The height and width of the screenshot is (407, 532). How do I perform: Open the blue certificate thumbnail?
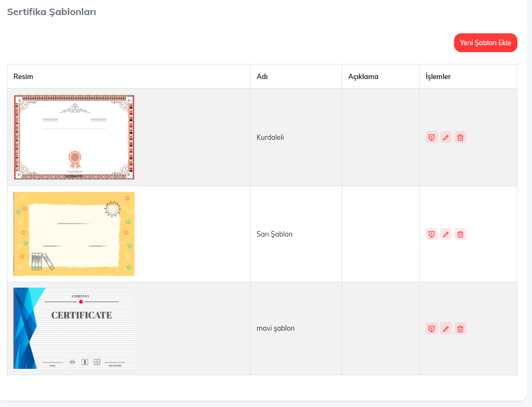[x=74, y=329]
